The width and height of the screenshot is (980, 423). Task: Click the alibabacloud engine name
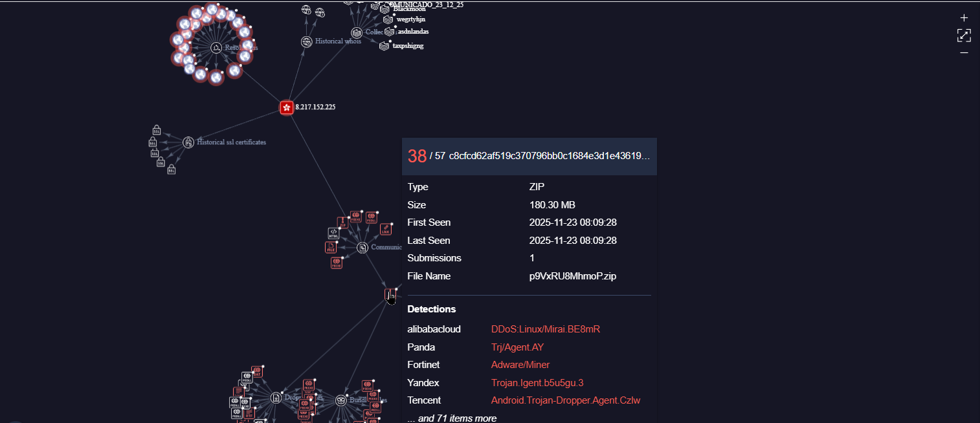pyautogui.click(x=434, y=329)
